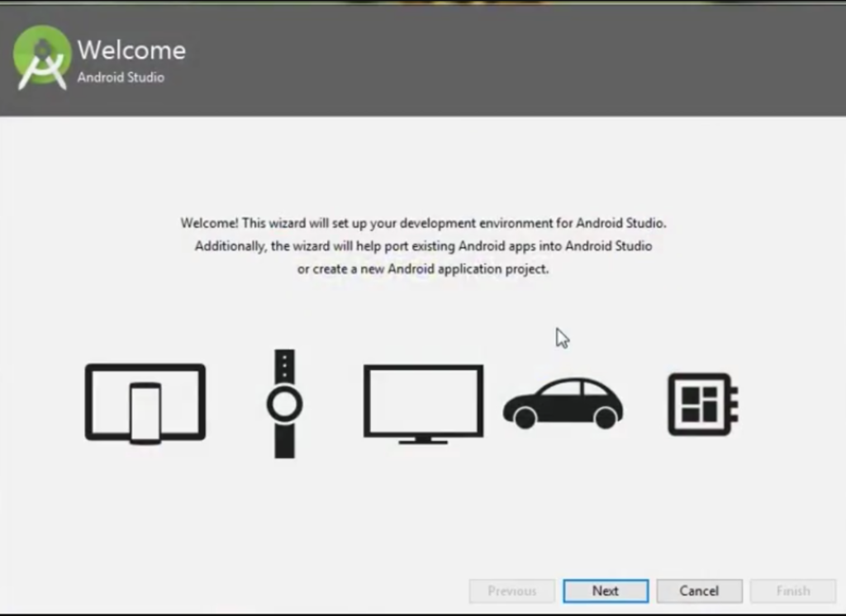This screenshot has height=616, width=846.
Task: Click the Android Studio logo icon
Action: pos(42,58)
